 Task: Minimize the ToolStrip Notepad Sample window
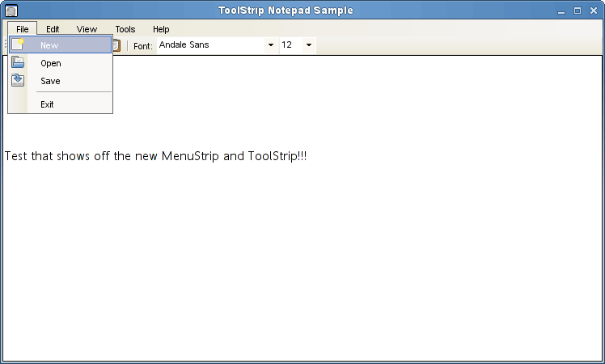tap(561, 11)
